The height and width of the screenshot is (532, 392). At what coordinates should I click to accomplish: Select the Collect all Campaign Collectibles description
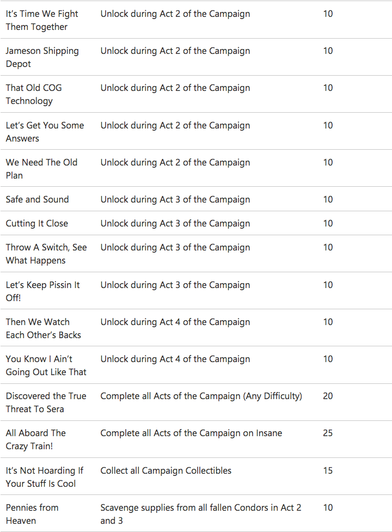click(x=166, y=470)
